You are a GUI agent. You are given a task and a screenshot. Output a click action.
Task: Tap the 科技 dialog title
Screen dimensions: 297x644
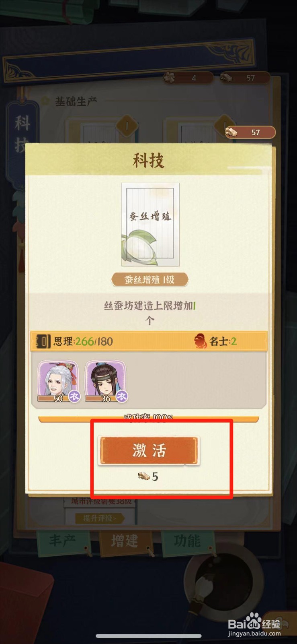(x=149, y=161)
